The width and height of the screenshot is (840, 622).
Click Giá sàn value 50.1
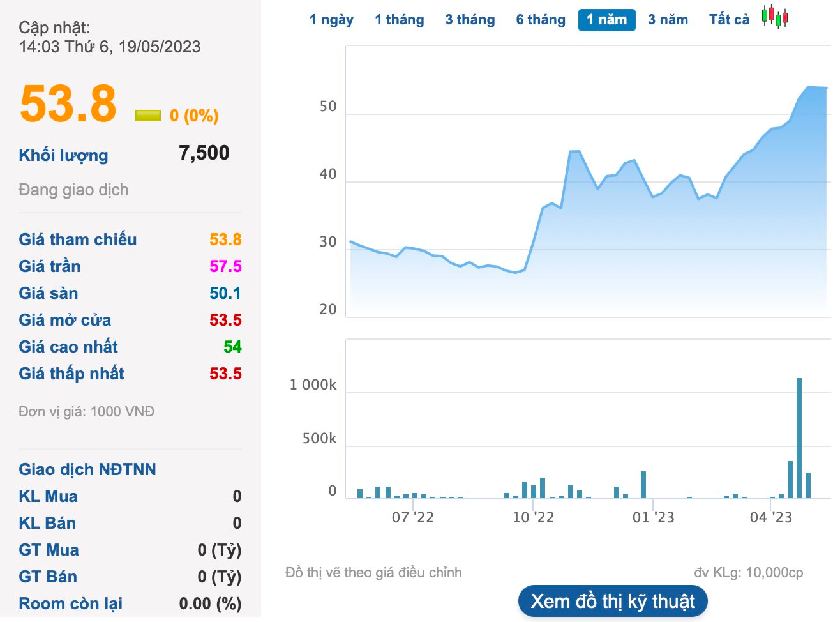pyautogui.click(x=225, y=293)
